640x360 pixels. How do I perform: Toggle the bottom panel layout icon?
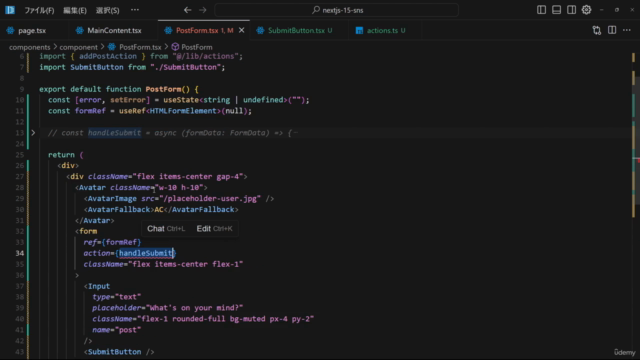(x=556, y=10)
